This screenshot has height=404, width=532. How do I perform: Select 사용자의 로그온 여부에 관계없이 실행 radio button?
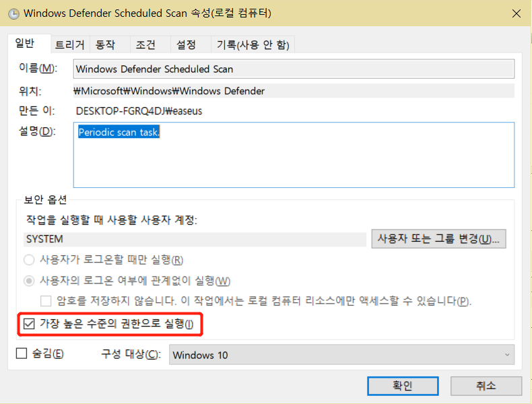[29, 281]
